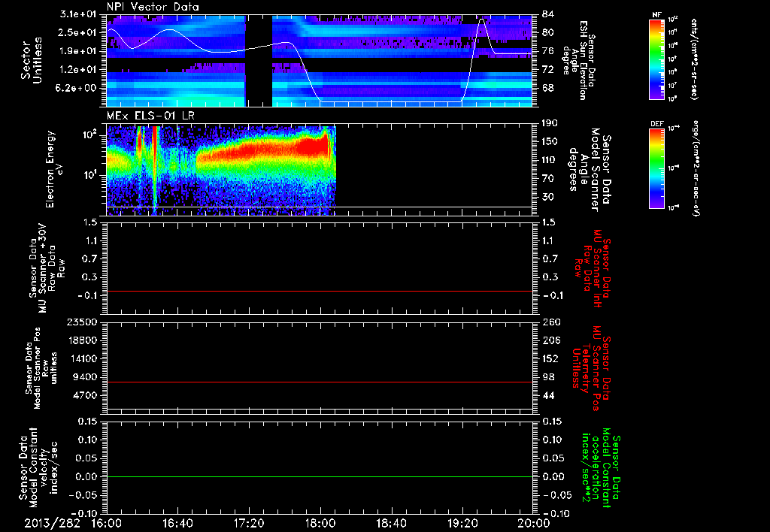770x532 pixels.
Task: Click the 16:00 time axis label
Action: click(107, 523)
